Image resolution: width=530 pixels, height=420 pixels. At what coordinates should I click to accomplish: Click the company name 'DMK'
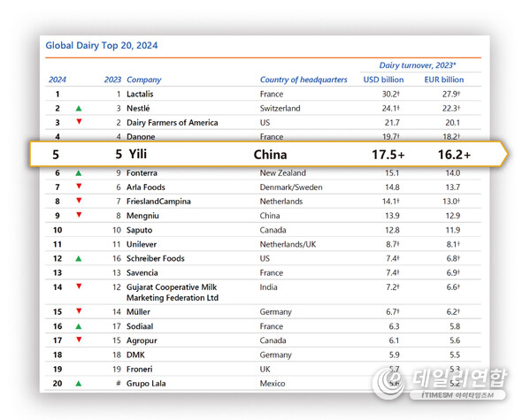[x=135, y=355]
